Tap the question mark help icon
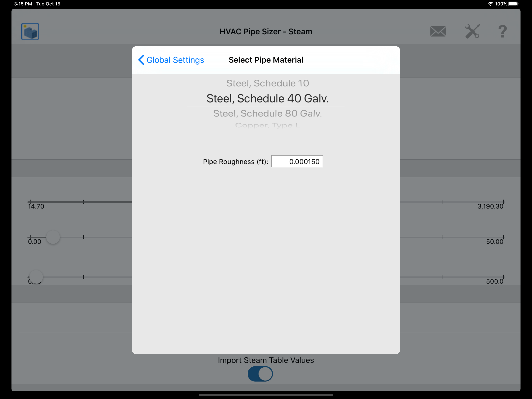The height and width of the screenshot is (399, 532). 502,32
